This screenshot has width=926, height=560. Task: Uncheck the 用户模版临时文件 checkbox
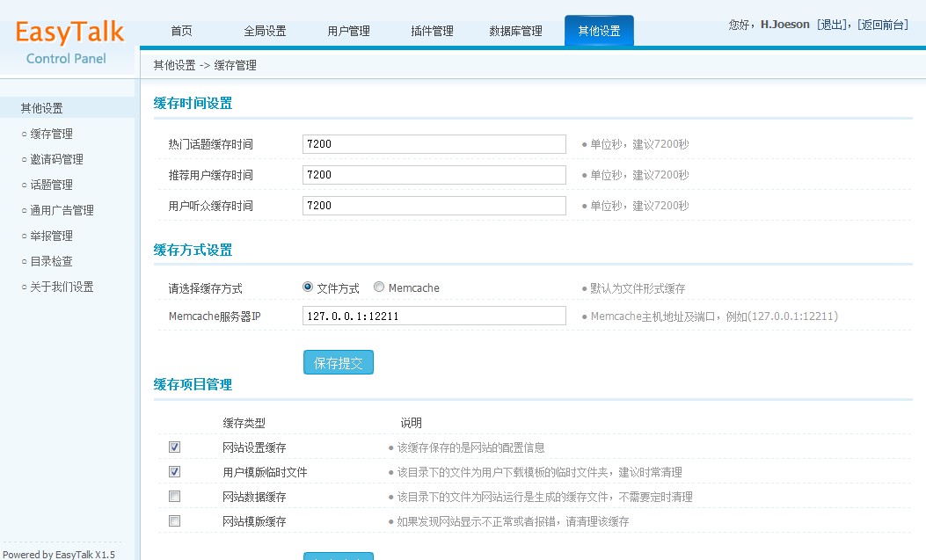[x=174, y=471]
